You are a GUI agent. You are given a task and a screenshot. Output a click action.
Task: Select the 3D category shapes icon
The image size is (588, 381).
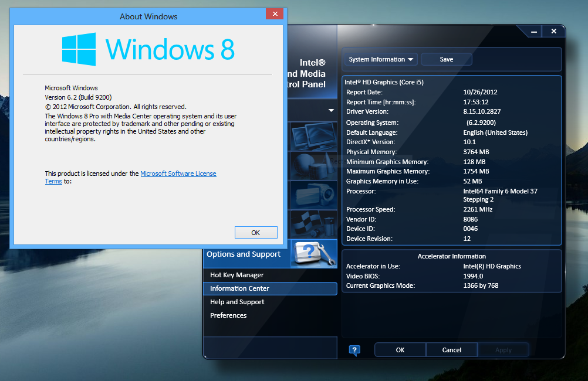313,165
